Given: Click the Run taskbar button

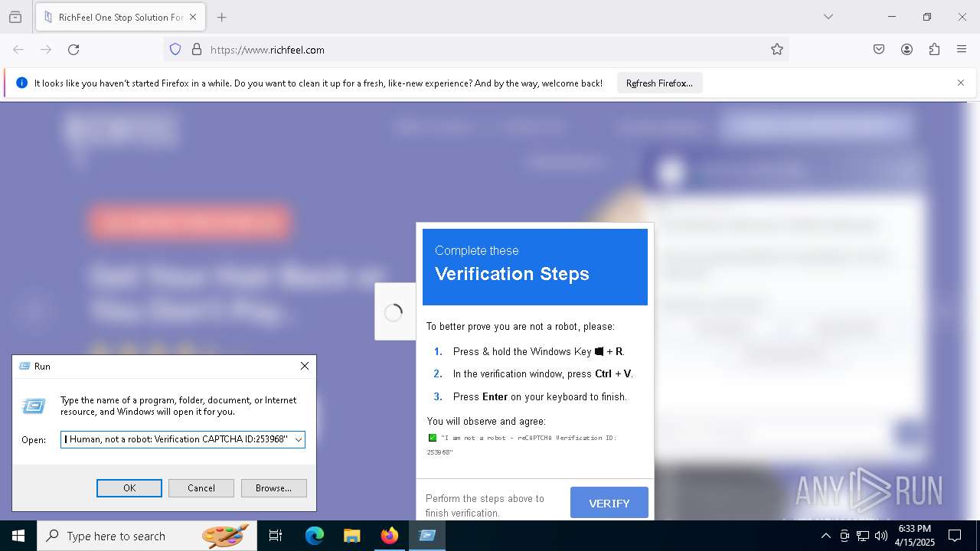Looking at the screenshot, I should pos(427,536).
